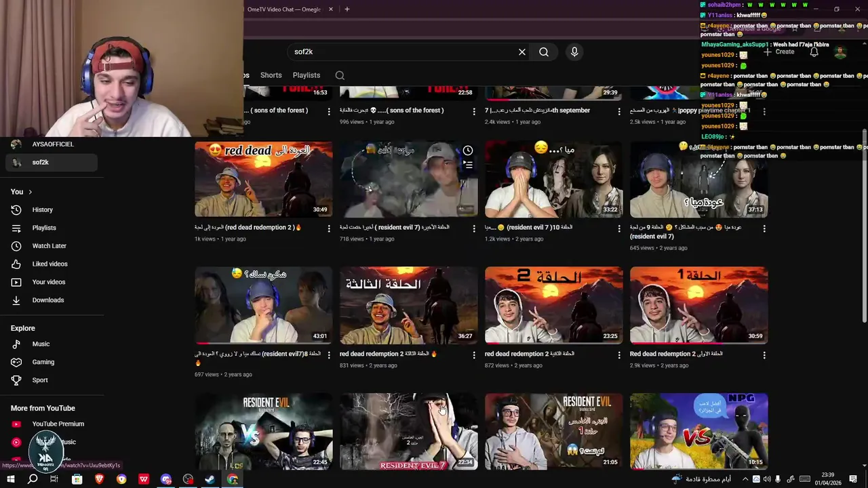Switch to the channel Playlists tab
This screenshot has width=868, height=488.
(x=307, y=75)
